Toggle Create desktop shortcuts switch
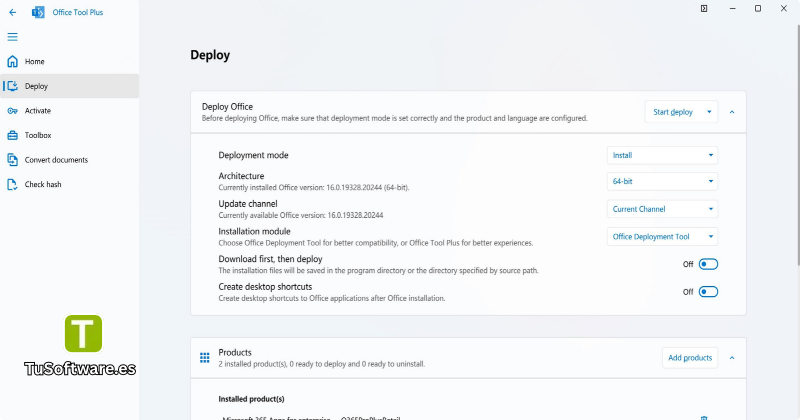This screenshot has width=800, height=420. 708,292
